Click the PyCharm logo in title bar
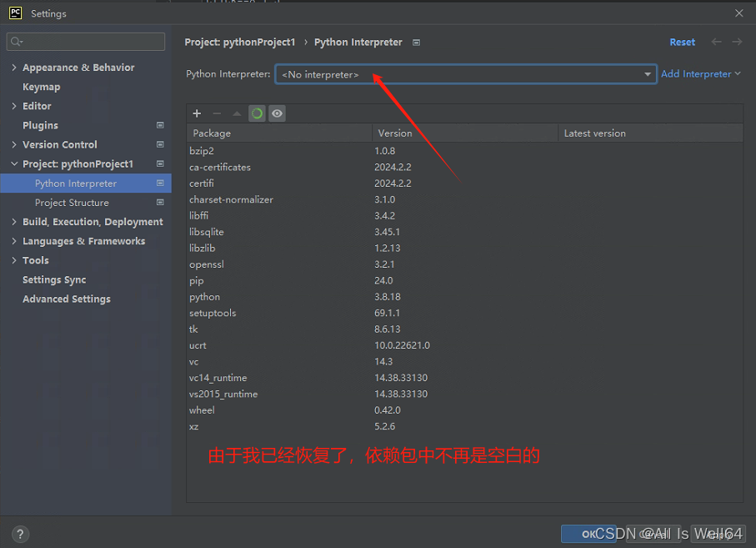756x548 pixels. pos(16,13)
